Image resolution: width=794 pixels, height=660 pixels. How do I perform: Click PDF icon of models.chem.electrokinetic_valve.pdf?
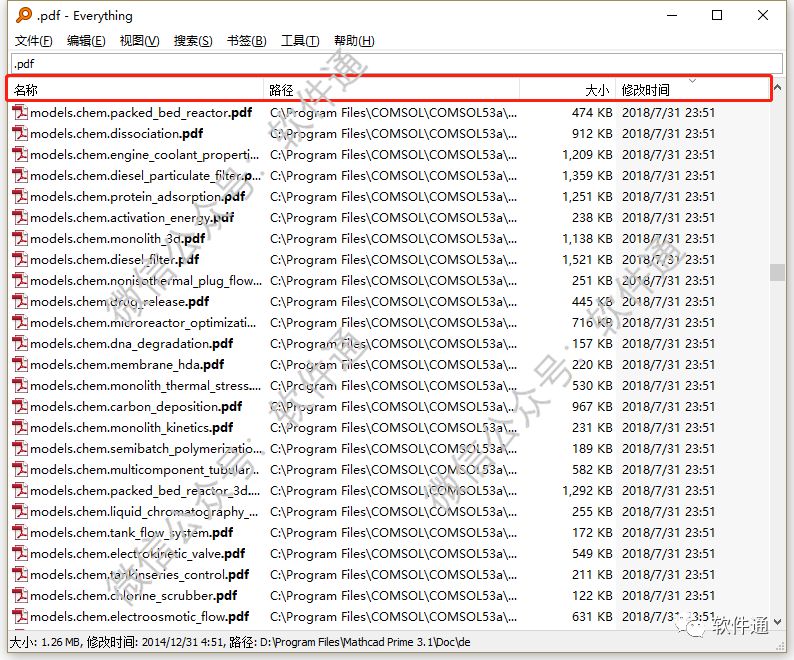(20, 554)
